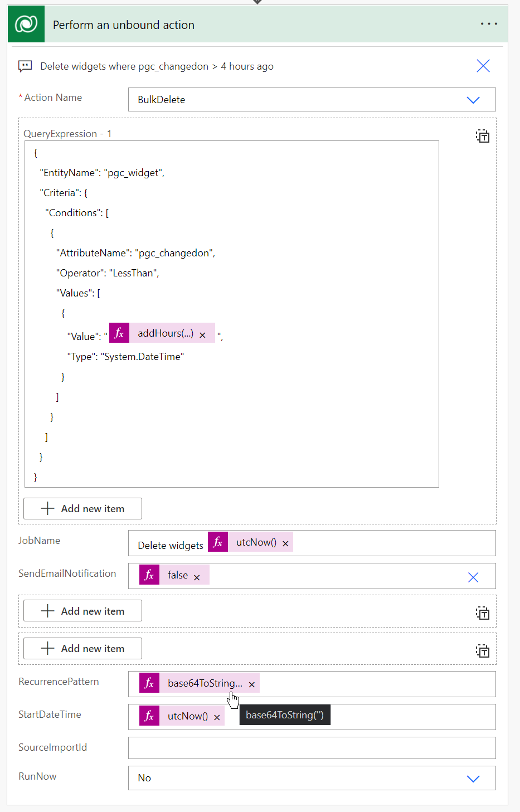Remove the addHours token from the Value field
The width and height of the screenshot is (520, 812).
coord(203,334)
